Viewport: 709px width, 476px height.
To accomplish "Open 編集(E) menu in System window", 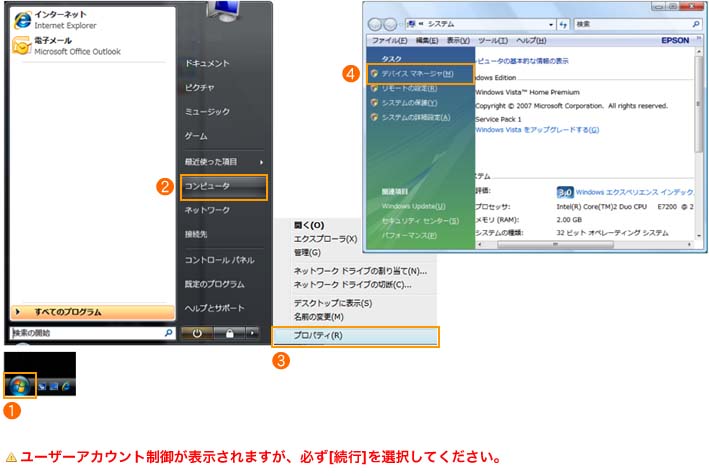I will point(427,41).
